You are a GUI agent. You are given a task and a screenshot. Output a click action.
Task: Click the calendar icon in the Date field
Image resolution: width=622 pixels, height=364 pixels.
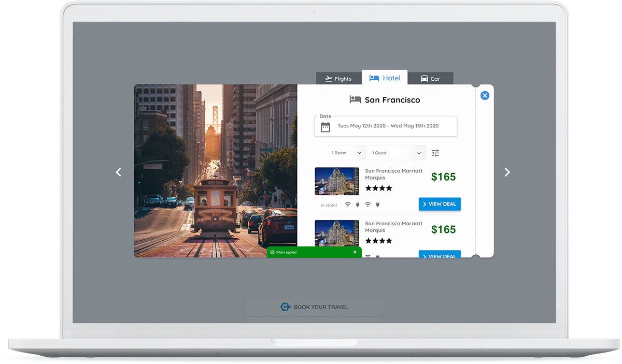[x=326, y=126]
